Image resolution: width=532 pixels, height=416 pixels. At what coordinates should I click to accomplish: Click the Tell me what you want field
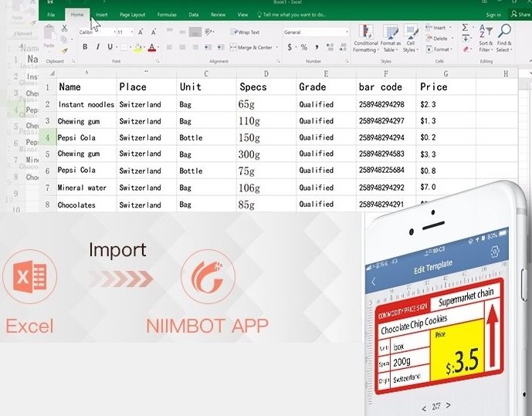coord(291,15)
